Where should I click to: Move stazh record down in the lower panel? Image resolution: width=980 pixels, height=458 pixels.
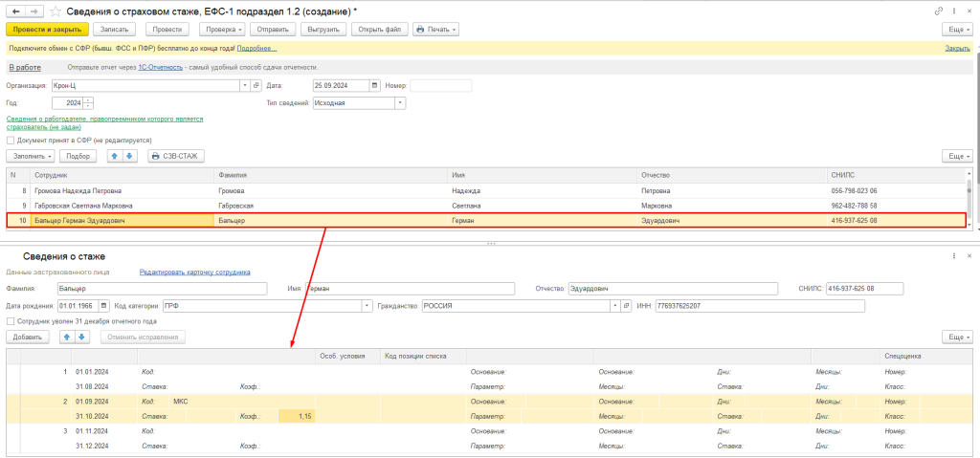[81, 337]
